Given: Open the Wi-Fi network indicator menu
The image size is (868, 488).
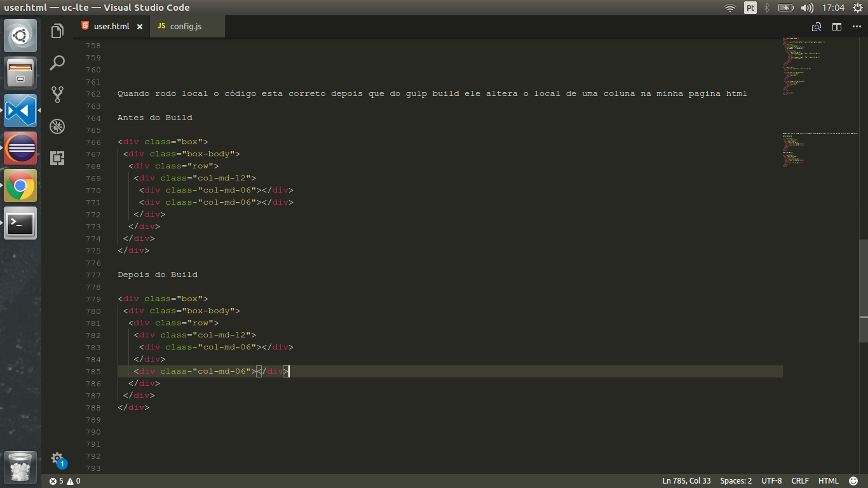Looking at the screenshot, I should tap(730, 8).
